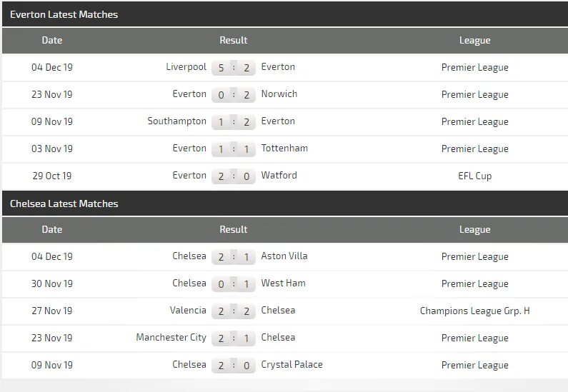Open the Champions League Grp. H entry

point(474,311)
